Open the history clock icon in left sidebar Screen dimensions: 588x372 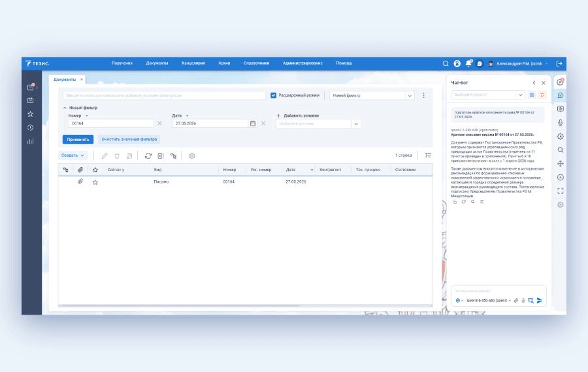coord(30,128)
